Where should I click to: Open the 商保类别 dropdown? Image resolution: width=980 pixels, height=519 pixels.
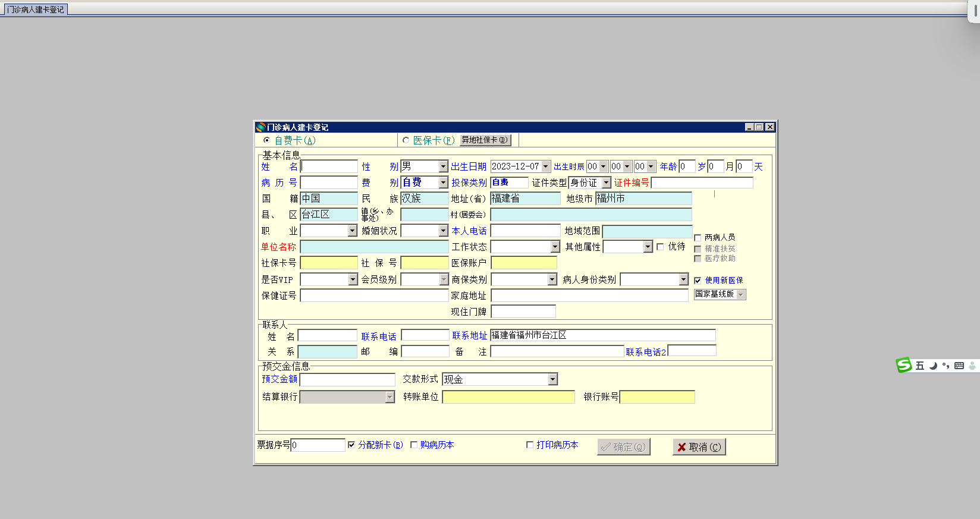click(x=552, y=279)
